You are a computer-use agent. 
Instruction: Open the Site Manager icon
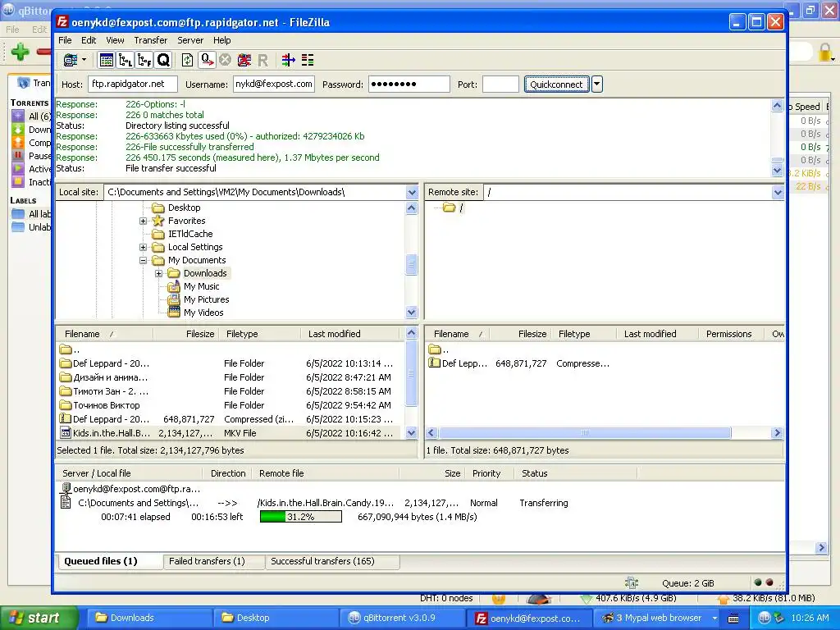coord(71,60)
